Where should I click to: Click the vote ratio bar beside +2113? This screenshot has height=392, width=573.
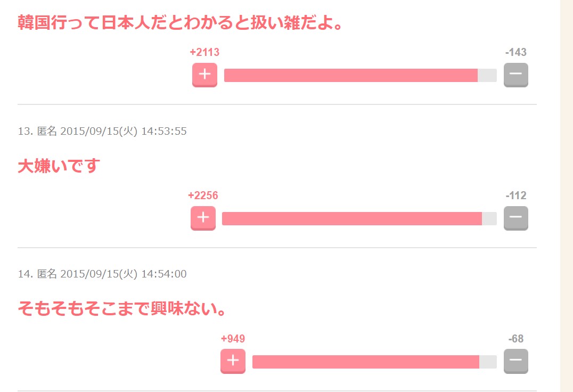360,76
